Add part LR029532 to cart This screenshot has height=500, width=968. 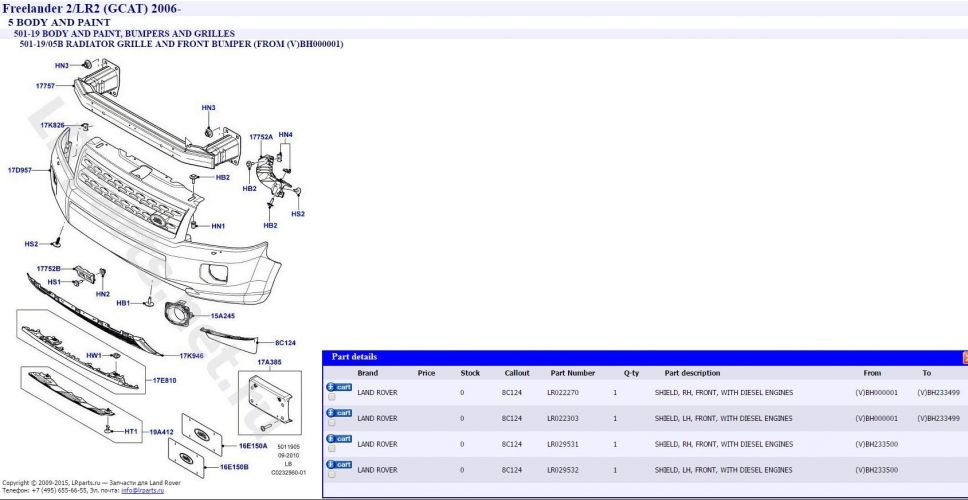click(339, 465)
